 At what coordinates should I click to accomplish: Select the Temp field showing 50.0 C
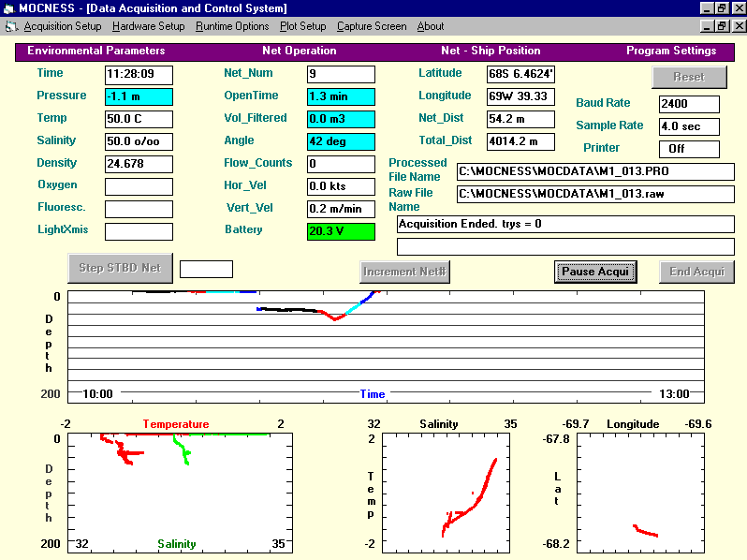point(139,119)
